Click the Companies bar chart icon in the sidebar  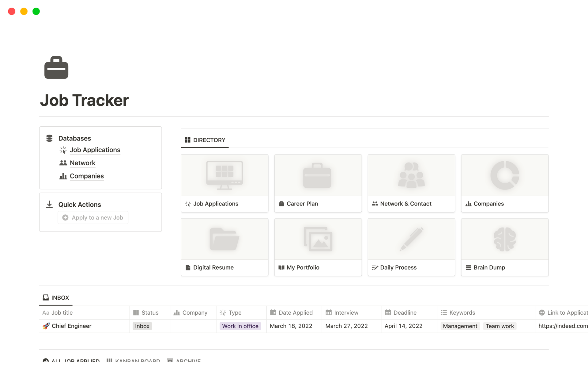(x=63, y=176)
